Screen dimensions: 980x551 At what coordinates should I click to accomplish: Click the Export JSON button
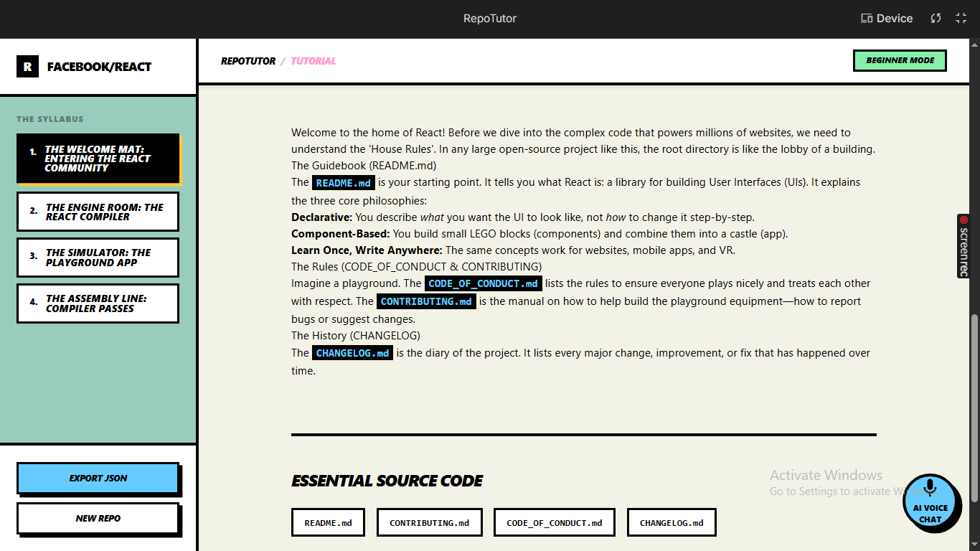98,479
